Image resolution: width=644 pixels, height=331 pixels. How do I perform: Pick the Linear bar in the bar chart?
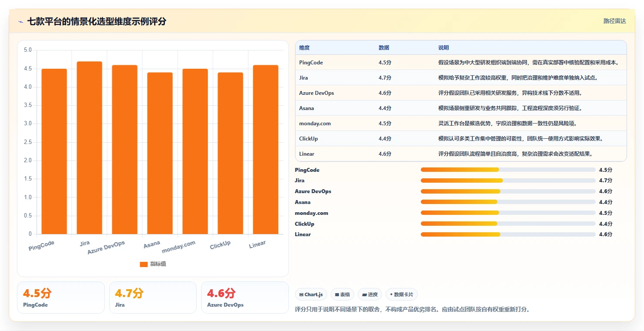[x=266, y=150]
